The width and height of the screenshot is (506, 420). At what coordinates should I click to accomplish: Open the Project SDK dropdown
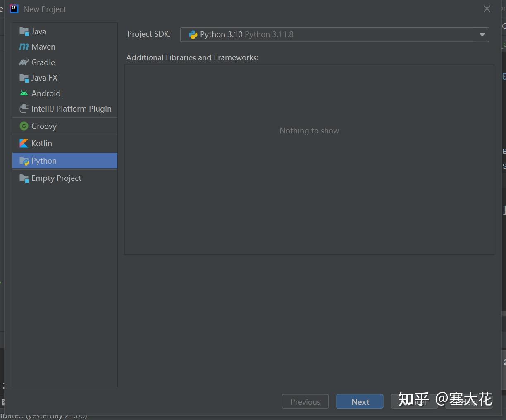(334, 34)
